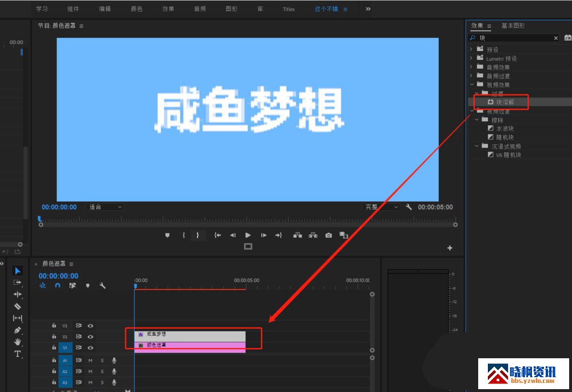Expand the Lumetri 预设 folder
This screenshot has width=572, height=392.
click(x=471, y=58)
